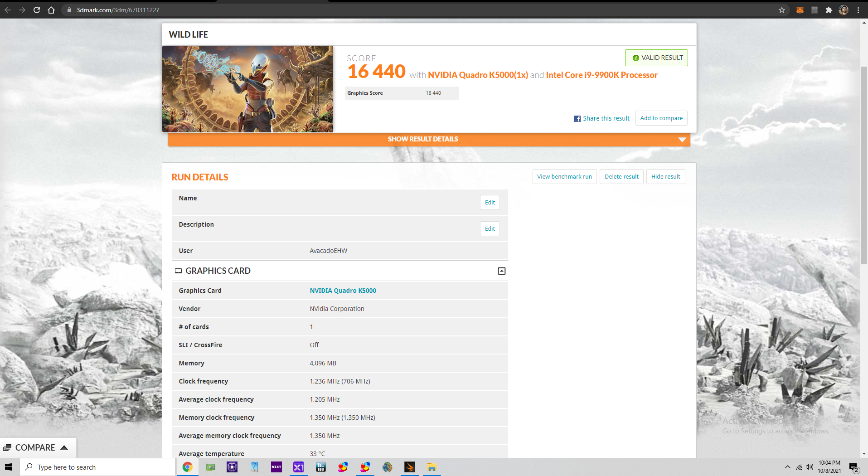Open NVIDIA Quadro K5000(1x) score link
The image size is (868, 476).
click(x=478, y=75)
